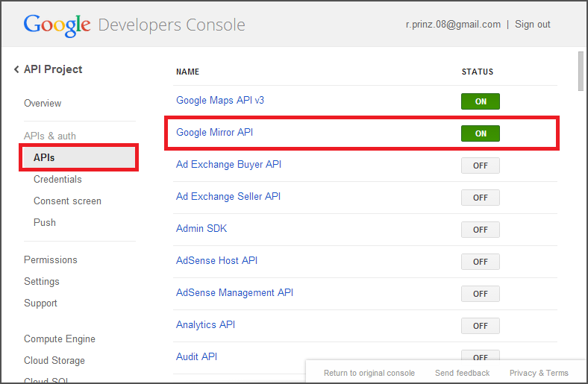The image size is (588, 384).
Task: Click the r.prinz.08@gmail.com account email
Action: 453,25
